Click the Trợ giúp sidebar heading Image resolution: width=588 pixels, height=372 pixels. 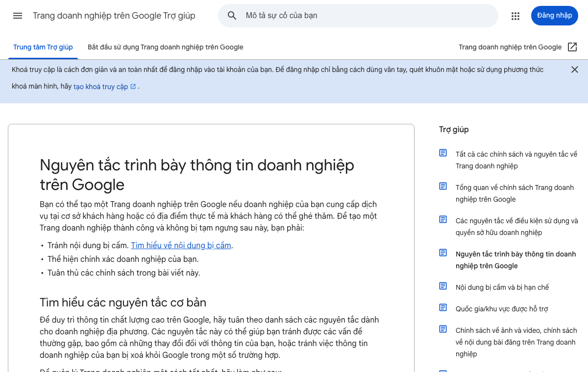point(454,130)
